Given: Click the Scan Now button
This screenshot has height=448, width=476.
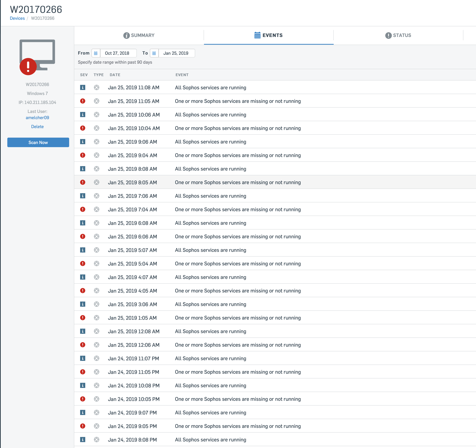Looking at the screenshot, I should (x=38, y=142).
